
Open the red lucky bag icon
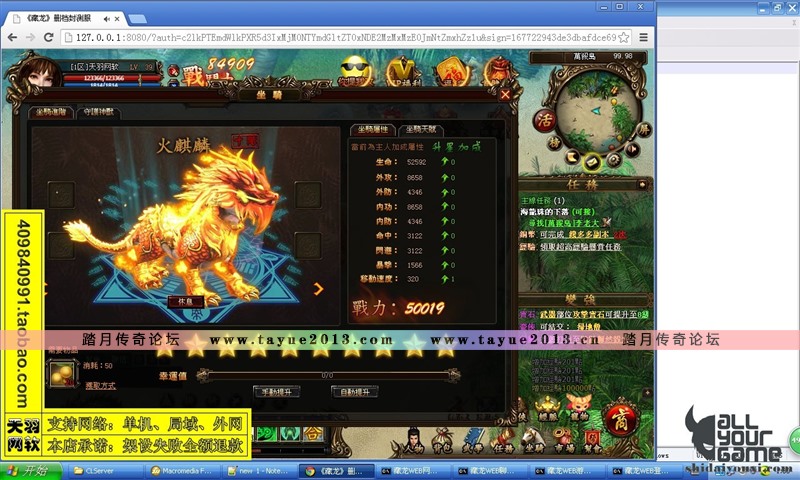pyautogui.click(x=451, y=72)
